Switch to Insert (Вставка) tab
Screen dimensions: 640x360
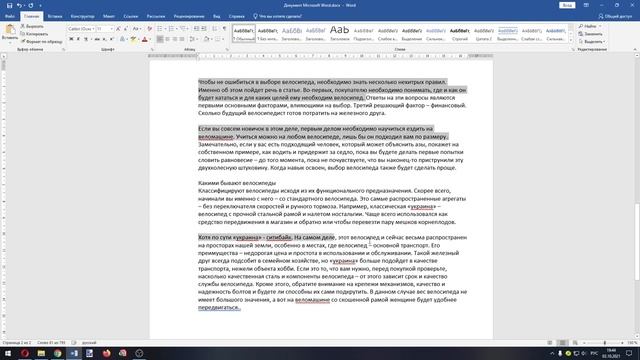[x=55, y=16]
